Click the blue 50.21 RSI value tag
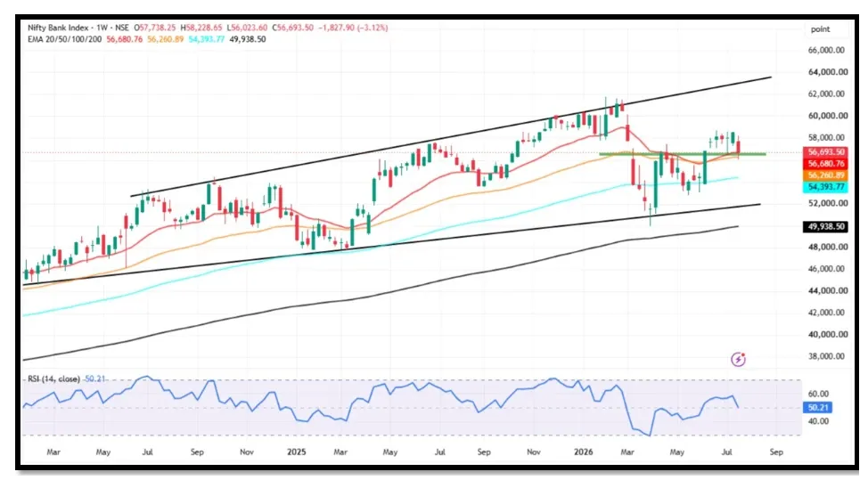 pyautogui.click(x=817, y=408)
